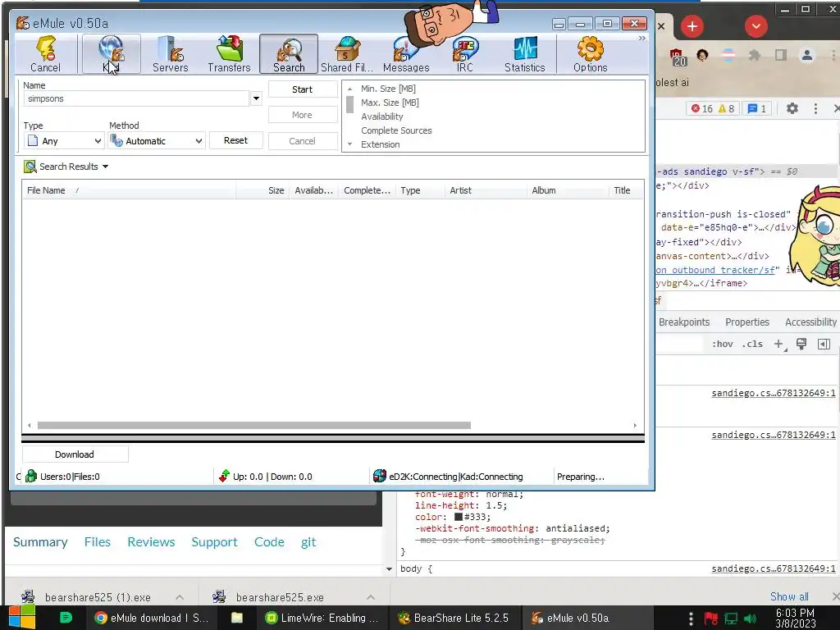This screenshot has height=630, width=840.
Task: Expand the Name search history dropdown arrow
Action: coord(256,98)
